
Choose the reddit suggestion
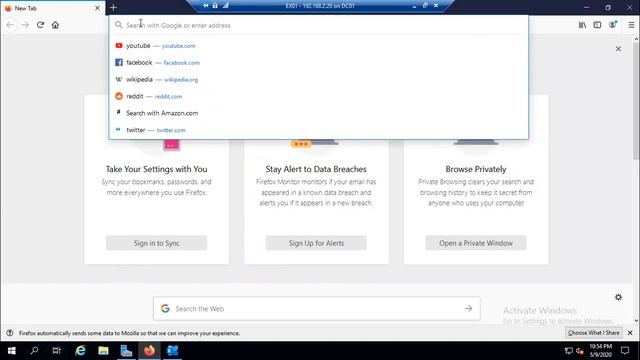[318, 96]
